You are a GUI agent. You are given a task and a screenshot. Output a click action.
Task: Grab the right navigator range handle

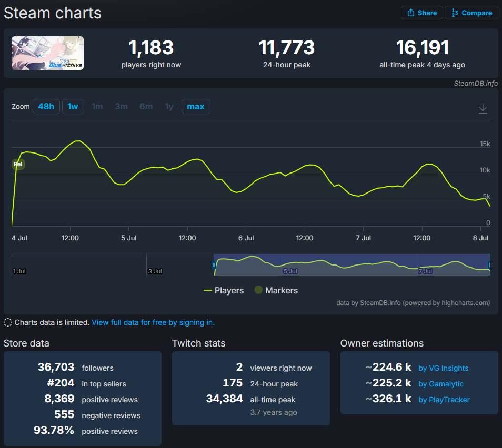coord(489,265)
